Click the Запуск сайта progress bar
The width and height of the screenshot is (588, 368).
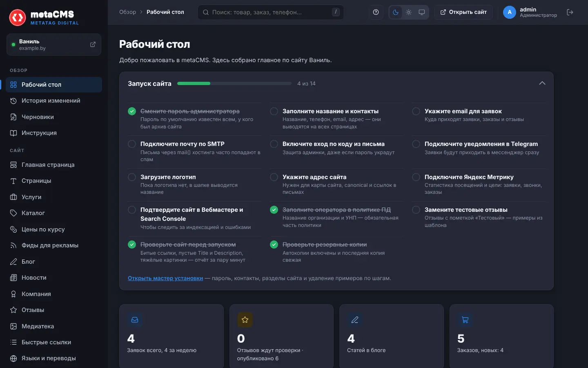(x=234, y=83)
